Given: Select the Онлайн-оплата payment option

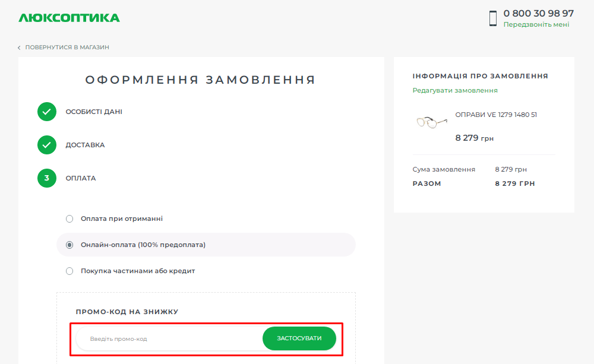Looking at the screenshot, I should (x=69, y=244).
